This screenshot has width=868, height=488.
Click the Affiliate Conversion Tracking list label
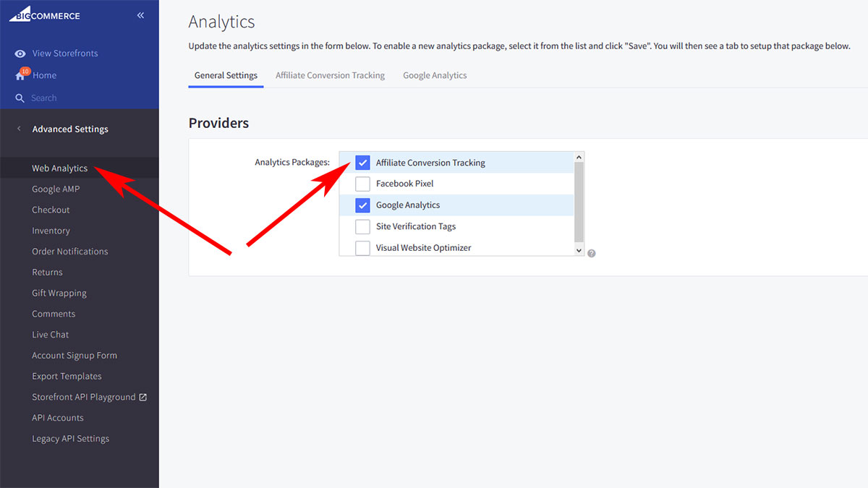[430, 163]
